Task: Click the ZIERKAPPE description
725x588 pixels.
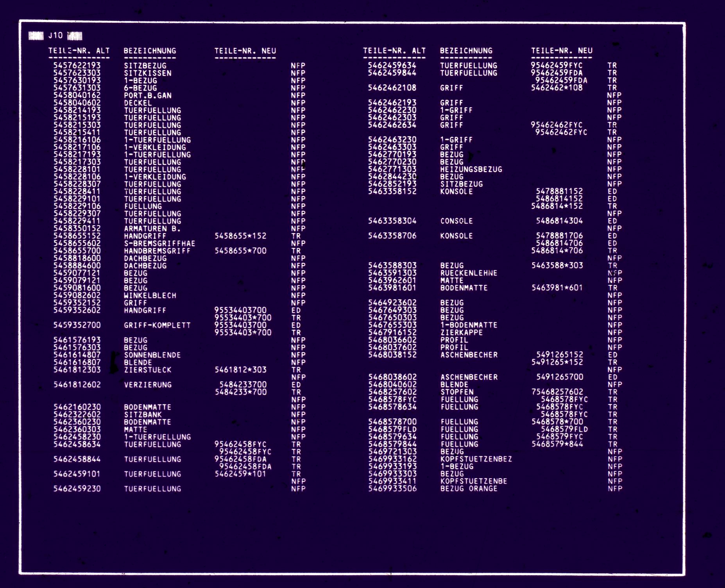Action: 461,332
